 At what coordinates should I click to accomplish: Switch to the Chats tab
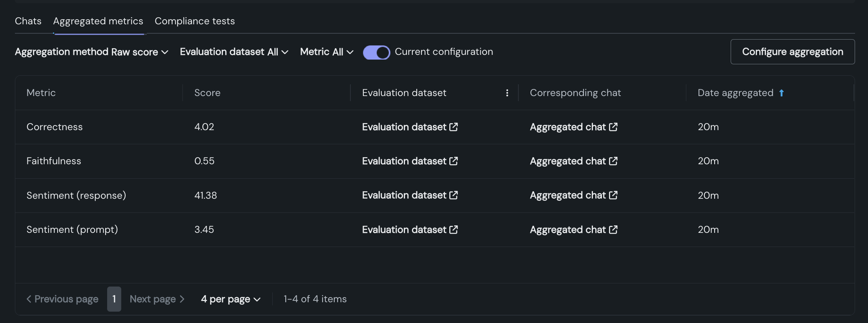(x=28, y=21)
